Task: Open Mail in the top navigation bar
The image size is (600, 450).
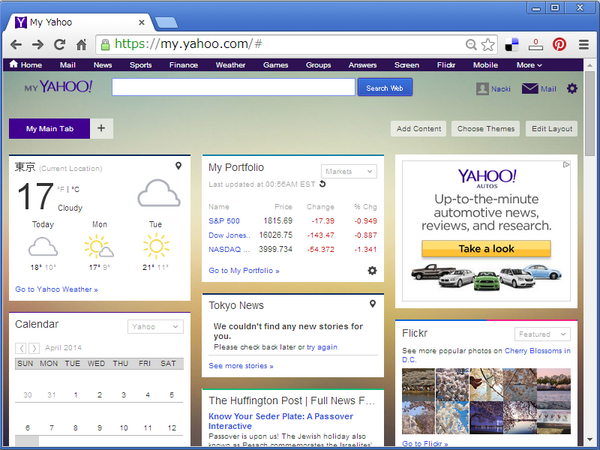Action: [x=67, y=65]
